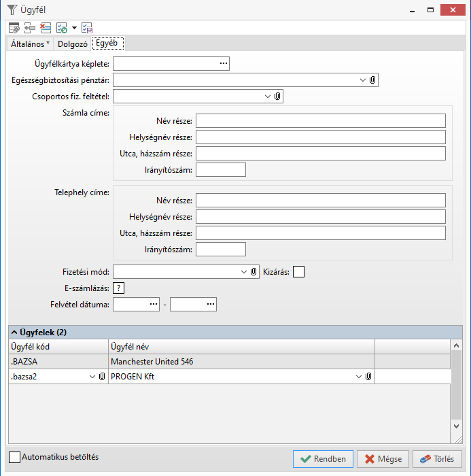The width and height of the screenshot is (471, 476).
Task: Click the Ügyfél név column header
Action: pos(241,347)
